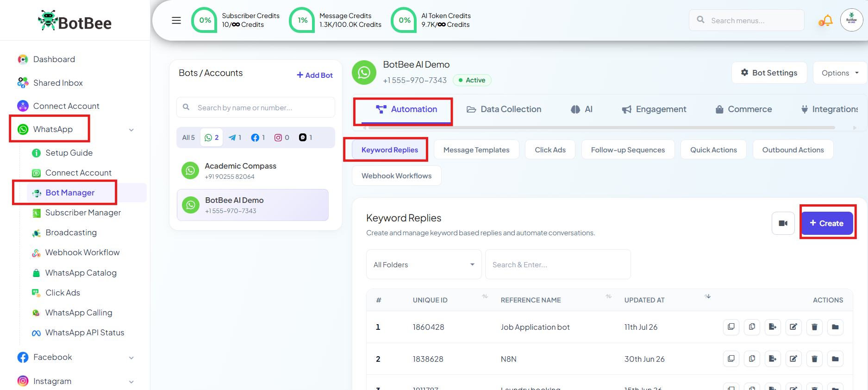Select the Quick Actions sub-tab
Viewport: 868px width, 390px height.
(x=713, y=150)
